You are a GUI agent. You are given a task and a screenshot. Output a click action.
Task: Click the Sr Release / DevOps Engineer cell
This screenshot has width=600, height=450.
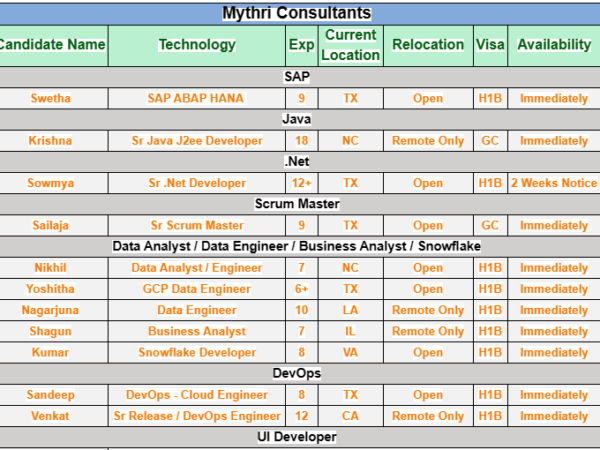[197, 415]
